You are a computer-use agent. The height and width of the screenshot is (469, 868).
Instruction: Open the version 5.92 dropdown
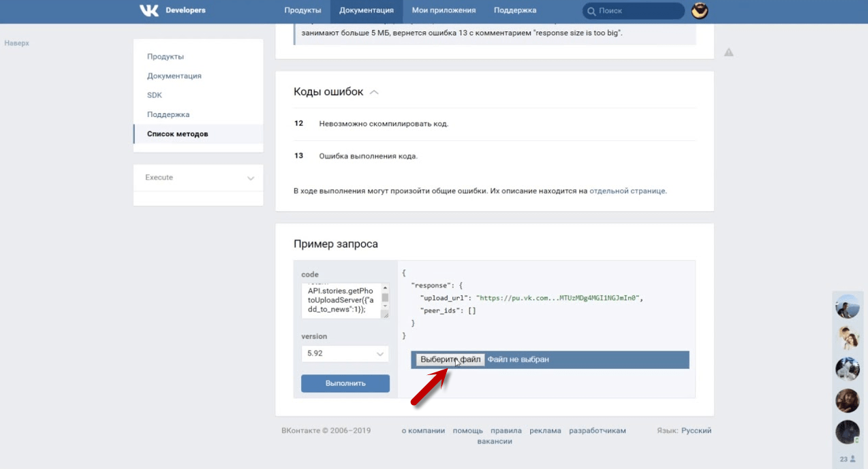345,354
